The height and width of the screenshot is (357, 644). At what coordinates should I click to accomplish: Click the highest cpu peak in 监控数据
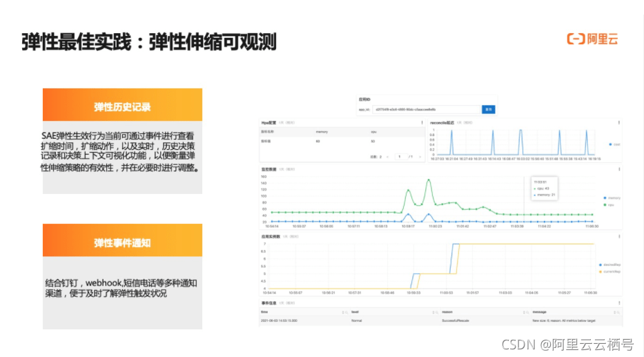[x=429, y=180]
